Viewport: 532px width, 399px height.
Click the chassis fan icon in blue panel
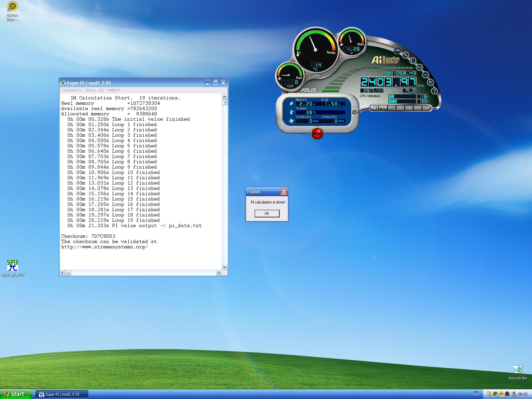click(x=291, y=121)
